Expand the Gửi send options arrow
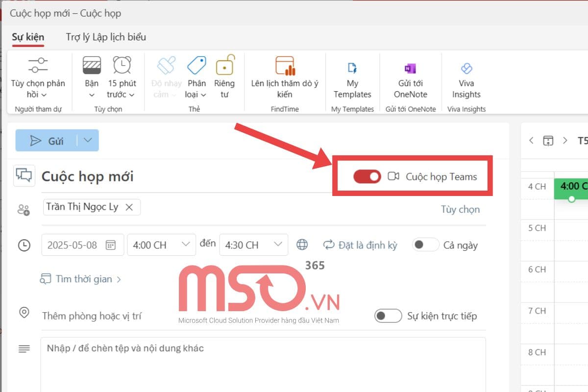 coord(88,140)
